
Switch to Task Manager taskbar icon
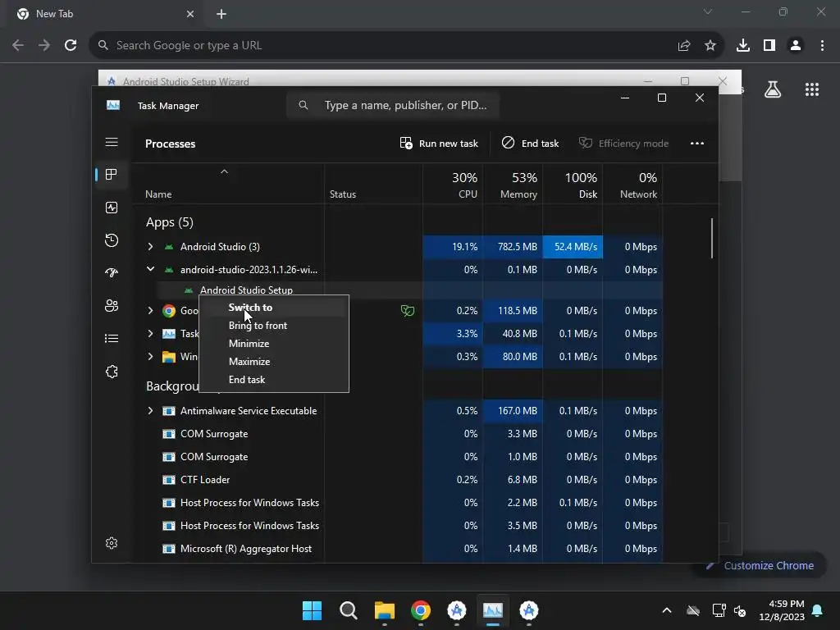493,610
